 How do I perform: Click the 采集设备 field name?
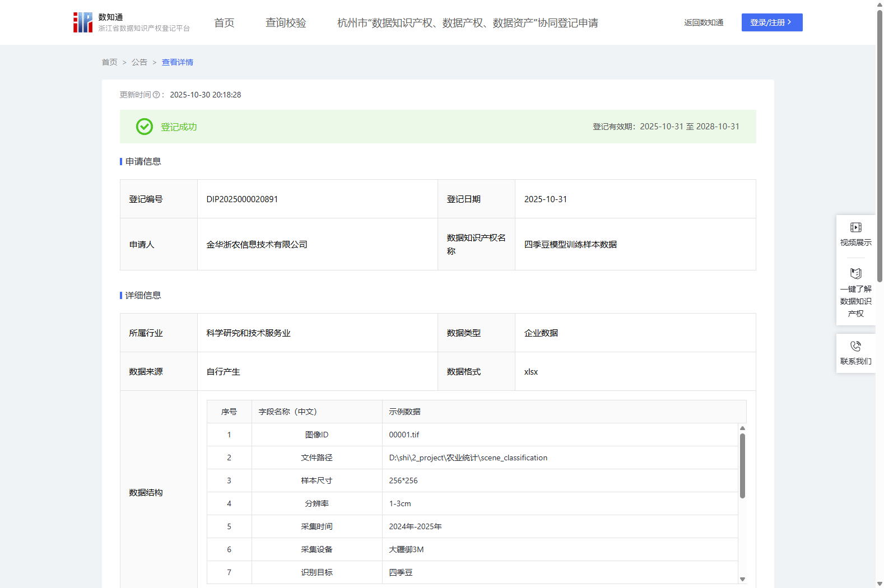(x=317, y=549)
